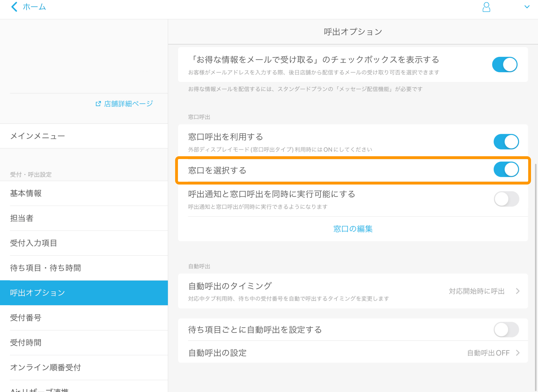Viewport: 538px width, 392px height.
Task: Click the 呼出オプション page title
Action: point(353,32)
